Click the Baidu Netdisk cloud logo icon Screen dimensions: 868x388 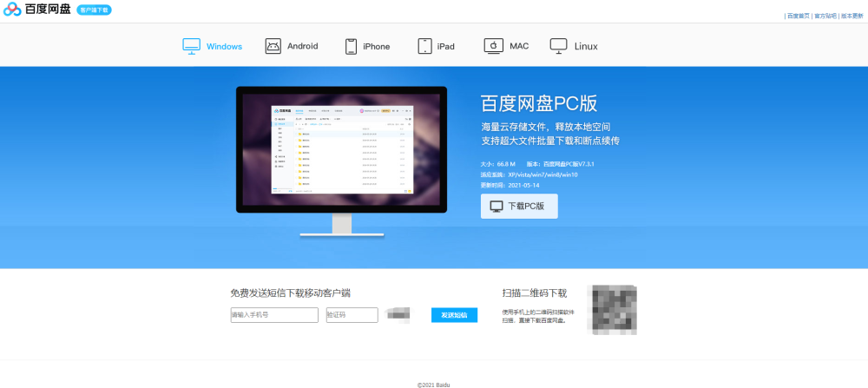coord(12,10)
